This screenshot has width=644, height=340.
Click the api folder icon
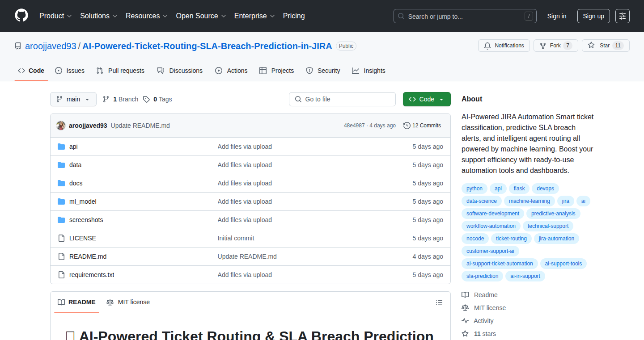point(61,147)
